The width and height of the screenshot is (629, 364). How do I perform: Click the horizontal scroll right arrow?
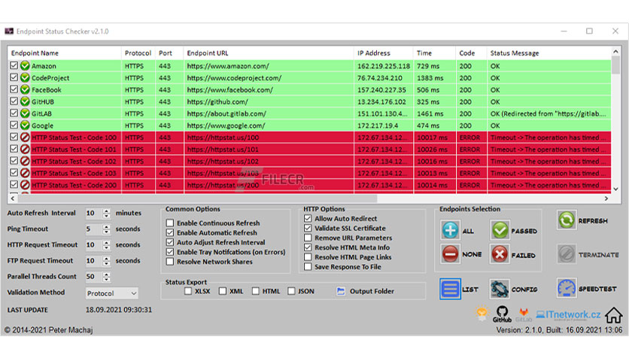(606, 198)
